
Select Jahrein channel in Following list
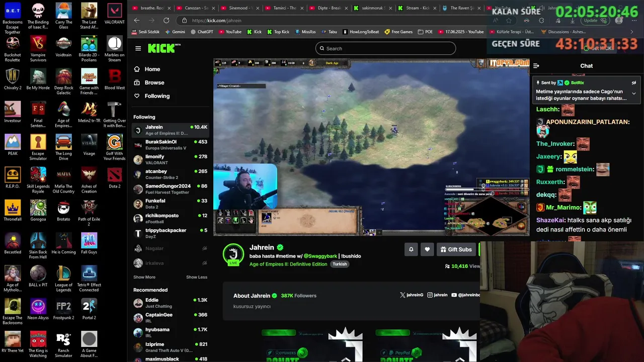click(x=170, y=130)
